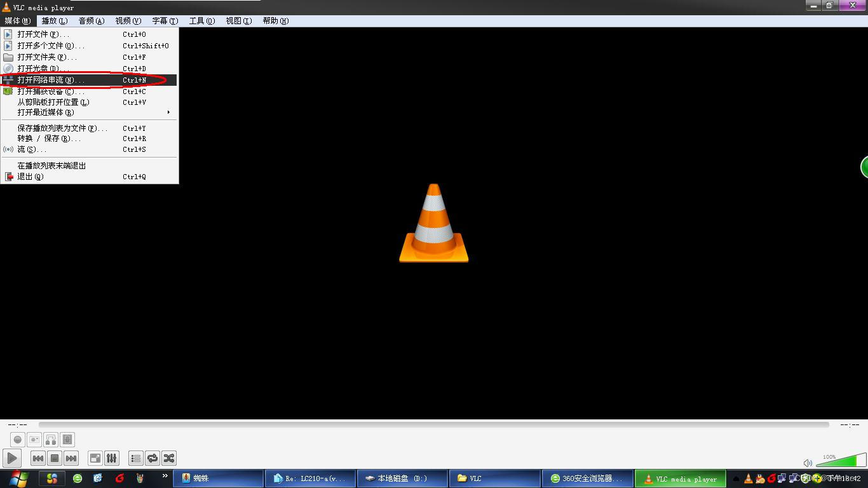Take a video snapshot
The width and height of the screenshot is (868, 488).
click(34, 439)
